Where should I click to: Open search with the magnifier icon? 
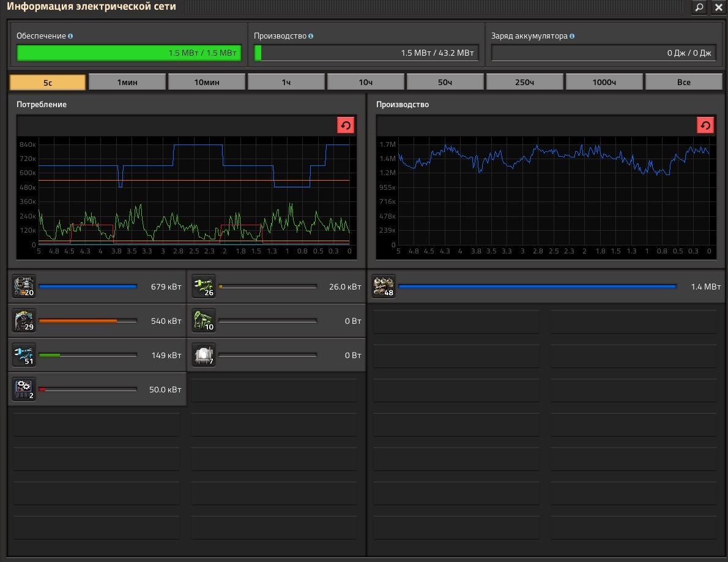tap(699, 7)
